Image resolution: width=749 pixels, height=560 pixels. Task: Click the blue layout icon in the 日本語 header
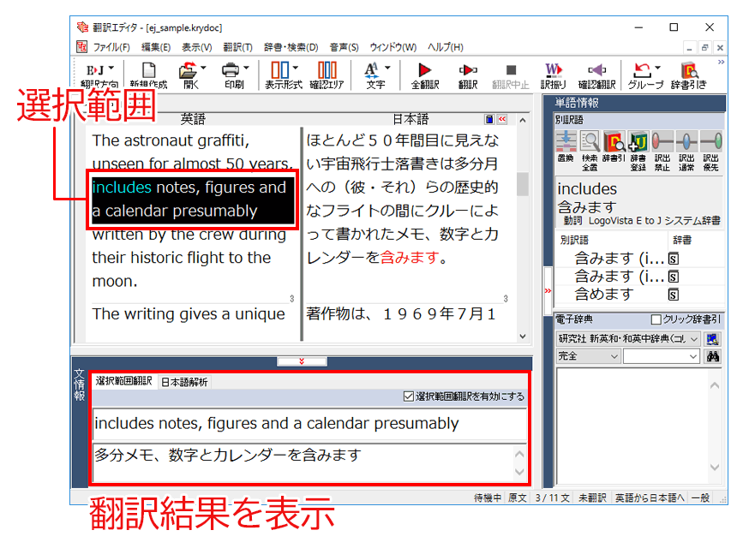pyautogui.click(x=489, y=119)
